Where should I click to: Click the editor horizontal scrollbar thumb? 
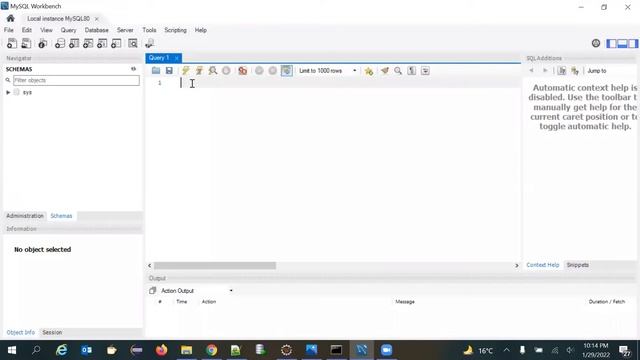point(215,266)
